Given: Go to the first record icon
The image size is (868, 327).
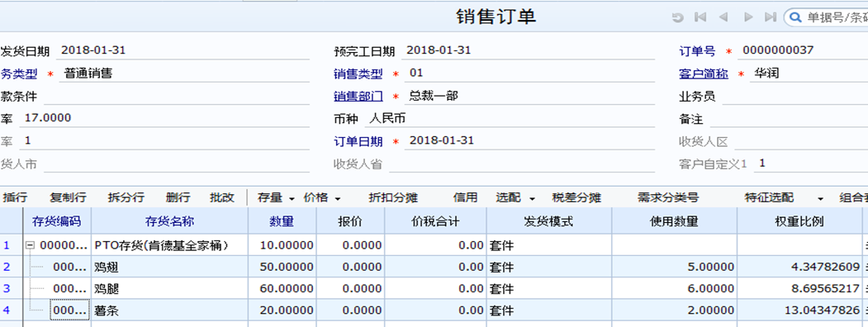Looking at the screenshot, I should pos(700,17).
